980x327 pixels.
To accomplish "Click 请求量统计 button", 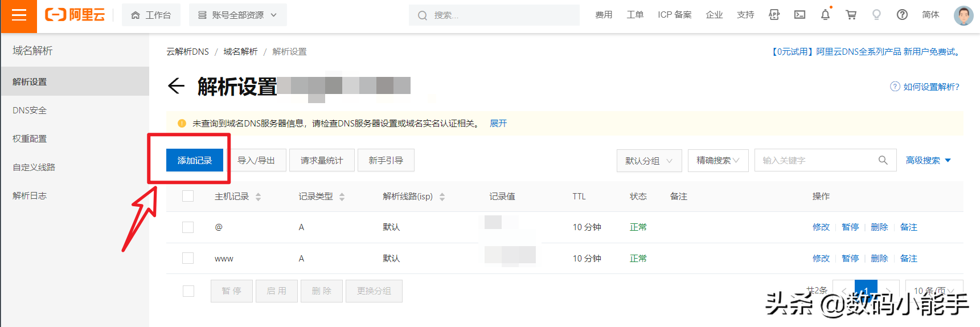I will (322, 160).
